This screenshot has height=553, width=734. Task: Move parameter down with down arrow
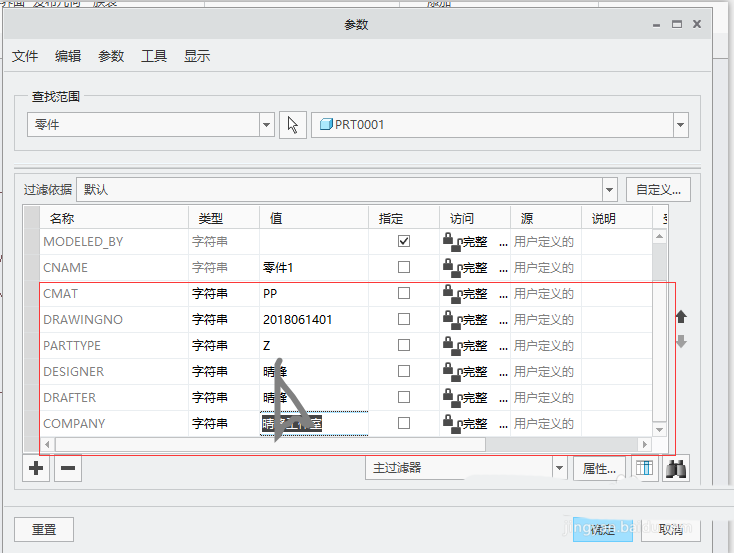[x=681, y=341]
